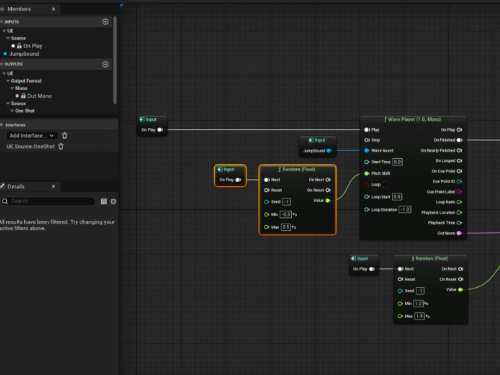Close the Members tab
Screen dimensions: 500x375
point(53,9)
